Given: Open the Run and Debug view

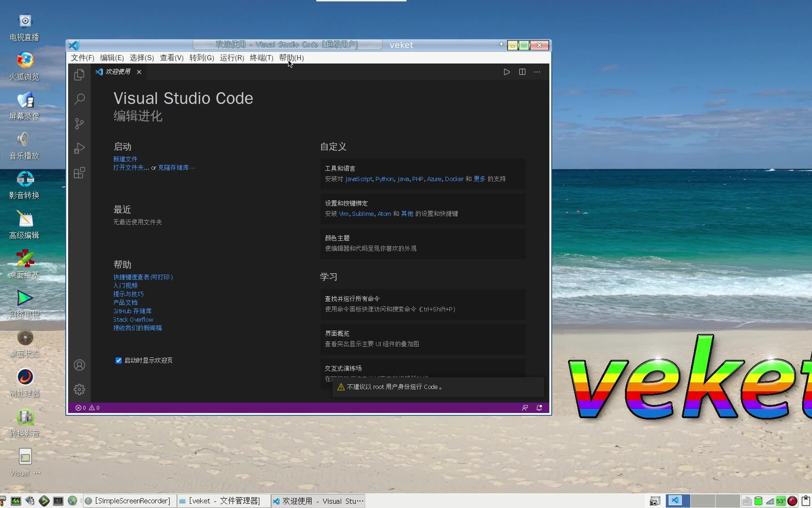Looking at the screenshot, I should pyautogui.click(x=79, y=148).
